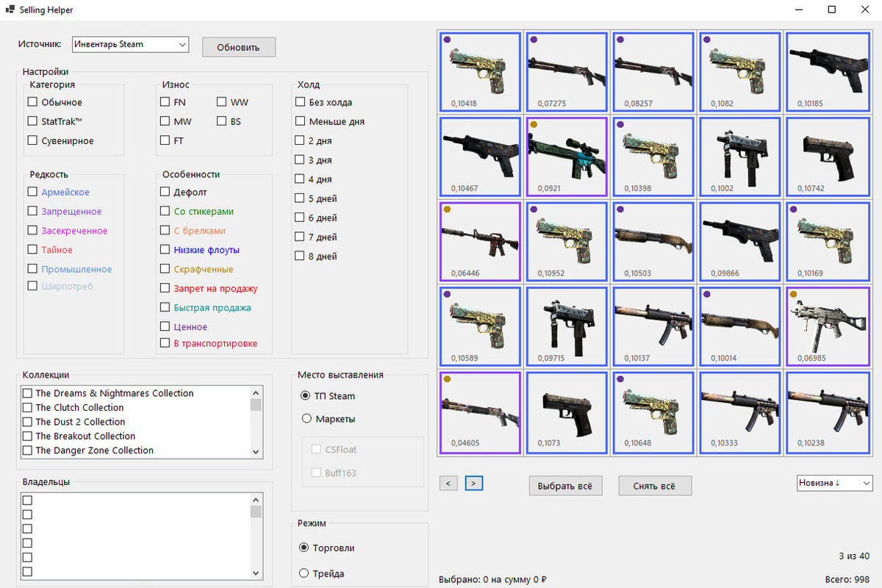
Task: Click the collections list scroll down arrow
Action: (256, 451)
